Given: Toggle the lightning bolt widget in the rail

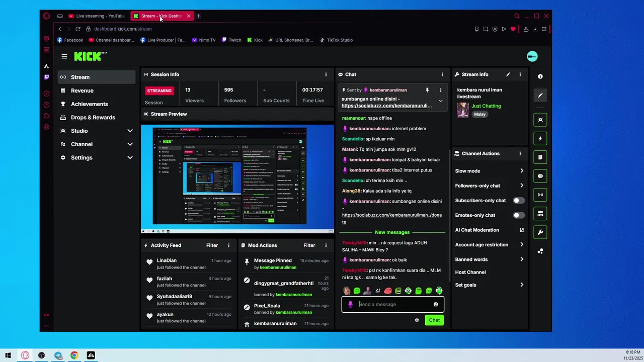Looking at the screenshot, I should click(540, 138).
